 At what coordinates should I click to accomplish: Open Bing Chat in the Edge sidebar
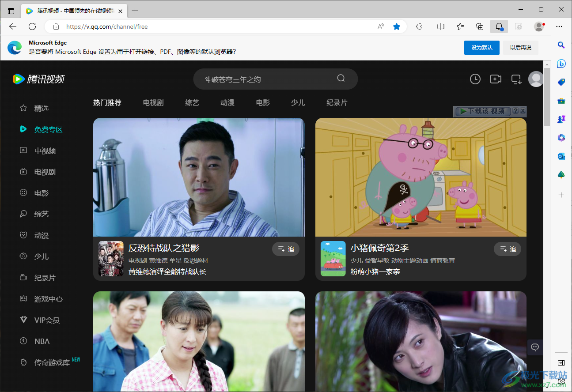click(561, 64)
